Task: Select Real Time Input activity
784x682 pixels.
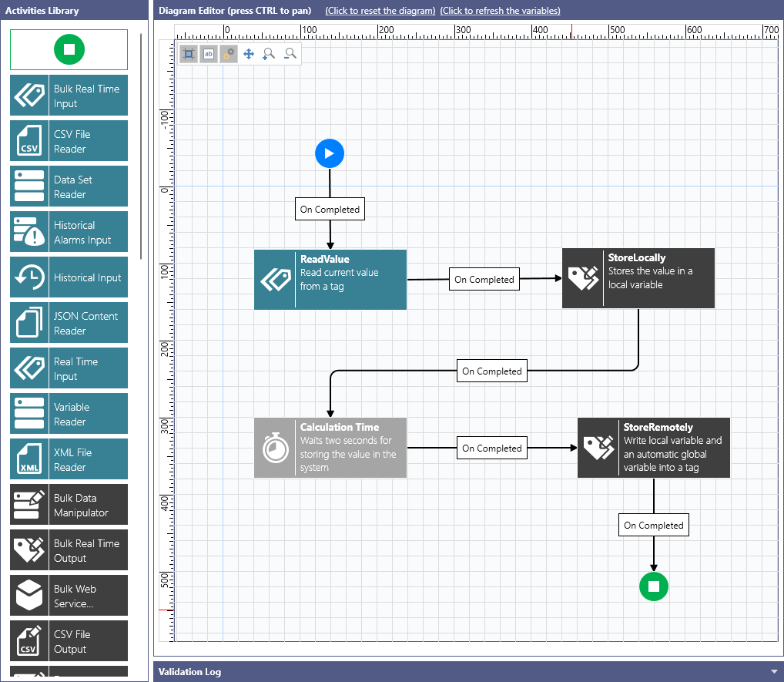Action: pyautogui.click(x=69, y=368)
